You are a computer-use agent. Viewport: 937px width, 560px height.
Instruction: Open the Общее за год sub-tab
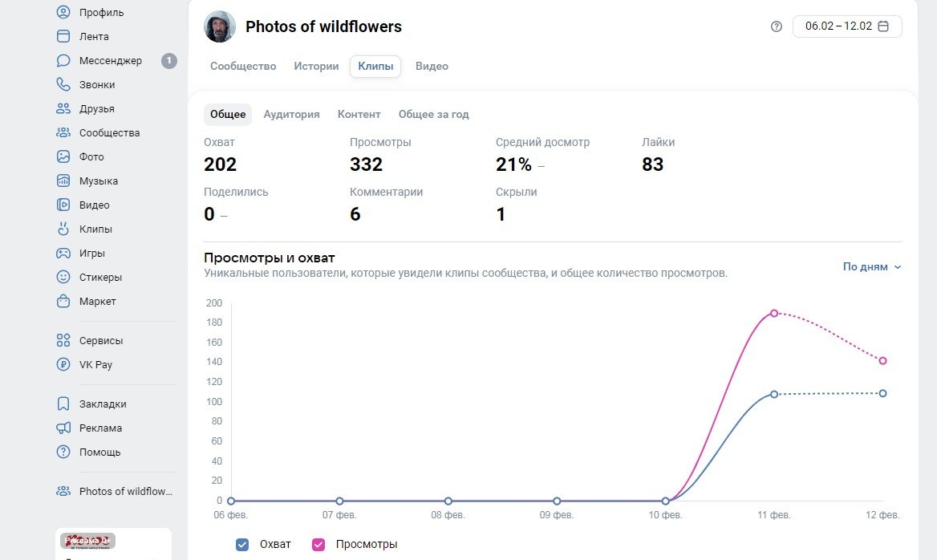[433, 115]
